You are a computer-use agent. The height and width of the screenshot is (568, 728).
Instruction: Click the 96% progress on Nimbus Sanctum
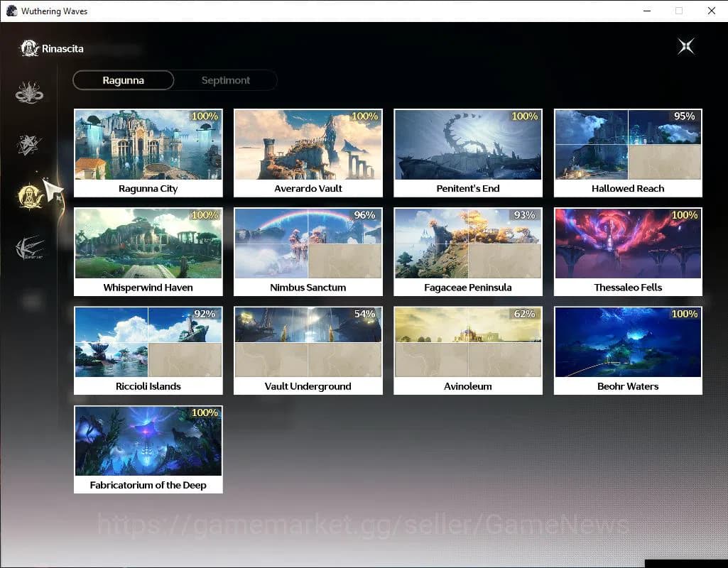pos(364,215)
